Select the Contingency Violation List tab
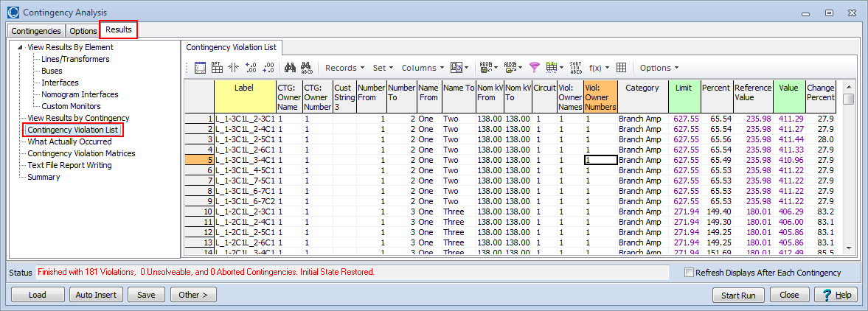 tap(232, 48)
